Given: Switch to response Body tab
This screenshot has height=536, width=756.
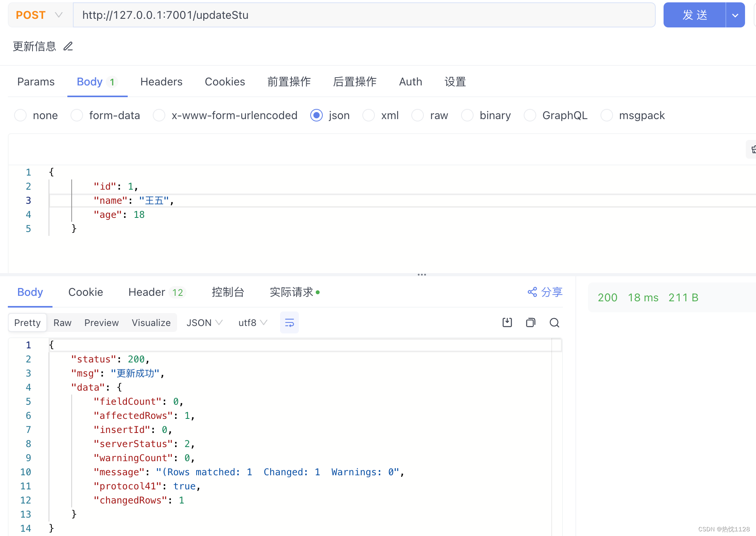Looking at the screenshot, I should point(30,292).
